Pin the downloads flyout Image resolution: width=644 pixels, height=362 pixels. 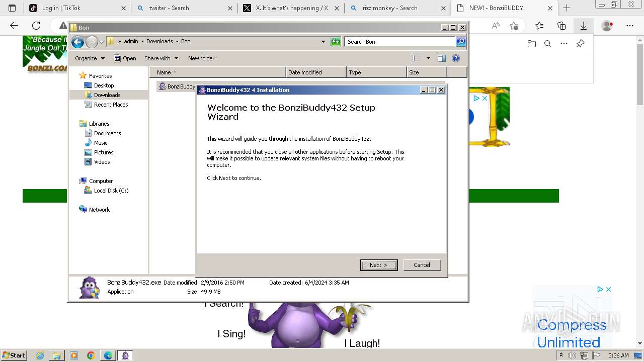click(580, 44)
